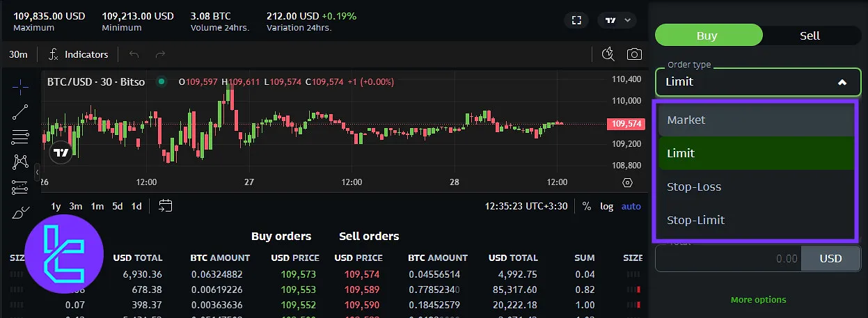Select the trend line drawing tool

pyautogui.click(x=20, y=111)
